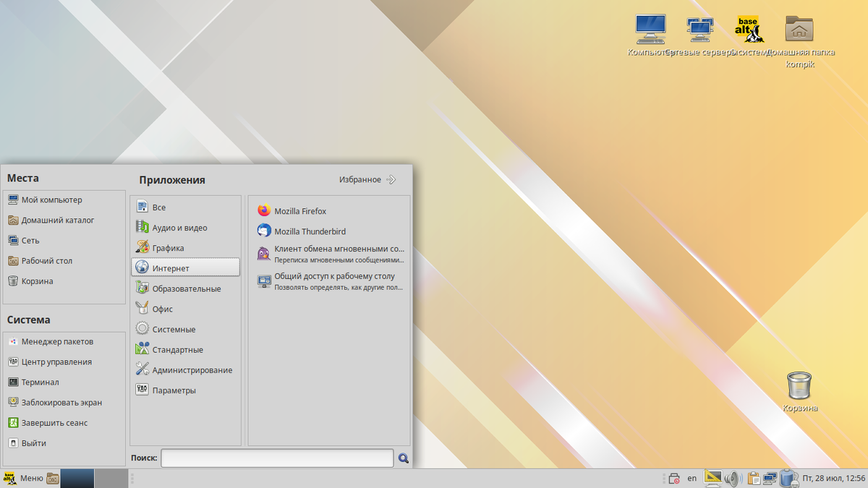Select the Офис category
The image size is (868, 488).
185,309
